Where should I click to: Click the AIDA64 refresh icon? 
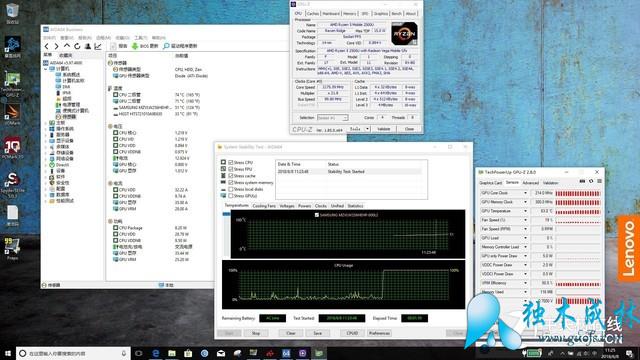77,46
